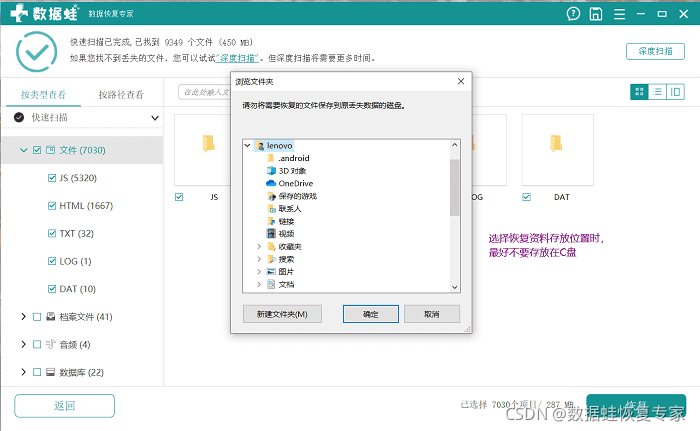Expand the 收藏夹 folder node
The image size is (700, 431).
(x=259, y=247)
